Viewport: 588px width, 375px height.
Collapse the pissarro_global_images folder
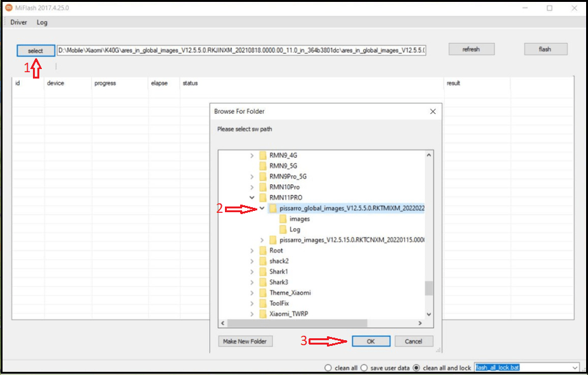pos(262,208)
